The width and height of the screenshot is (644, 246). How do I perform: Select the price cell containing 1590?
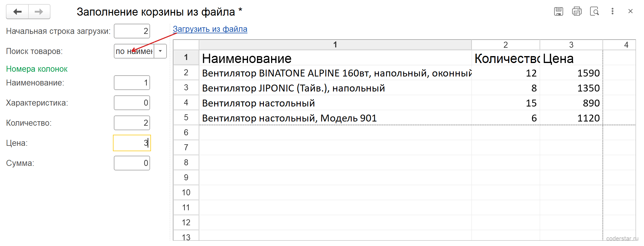point(571,73)
